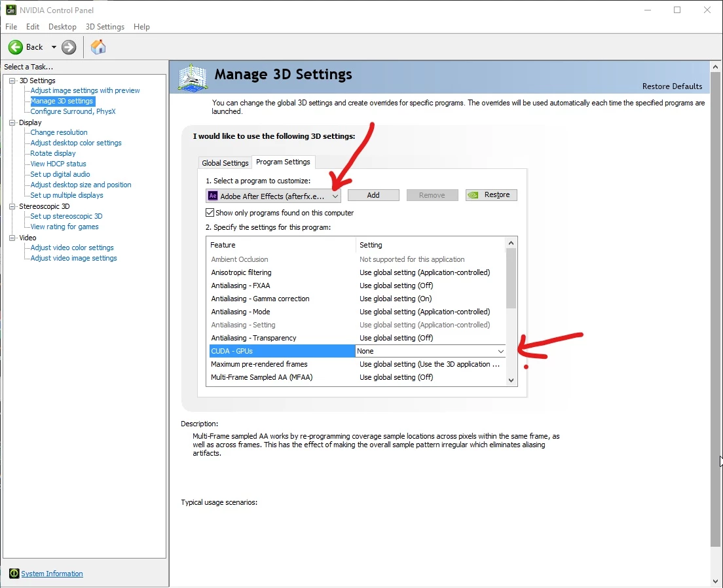Click the green Back arrow icon
This screenshot has width=723, height=588.
click(x=15, y=47)
